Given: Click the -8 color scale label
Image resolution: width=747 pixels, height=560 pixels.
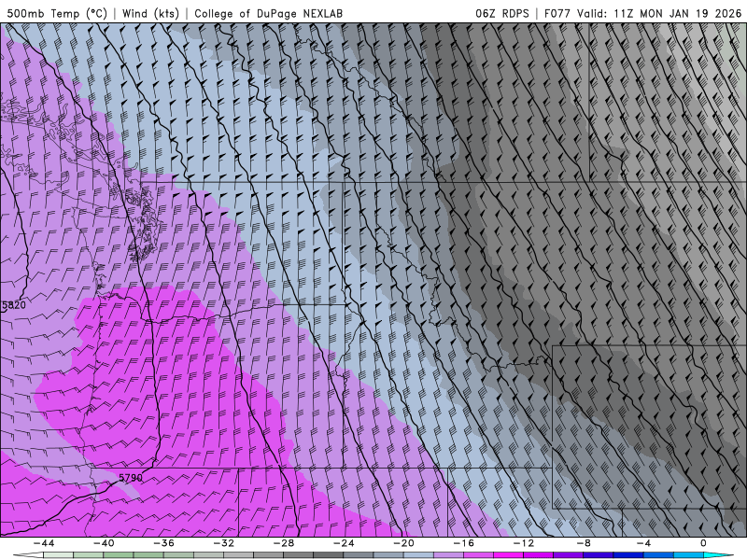Looking at the screenshot, I should [584, 543].
